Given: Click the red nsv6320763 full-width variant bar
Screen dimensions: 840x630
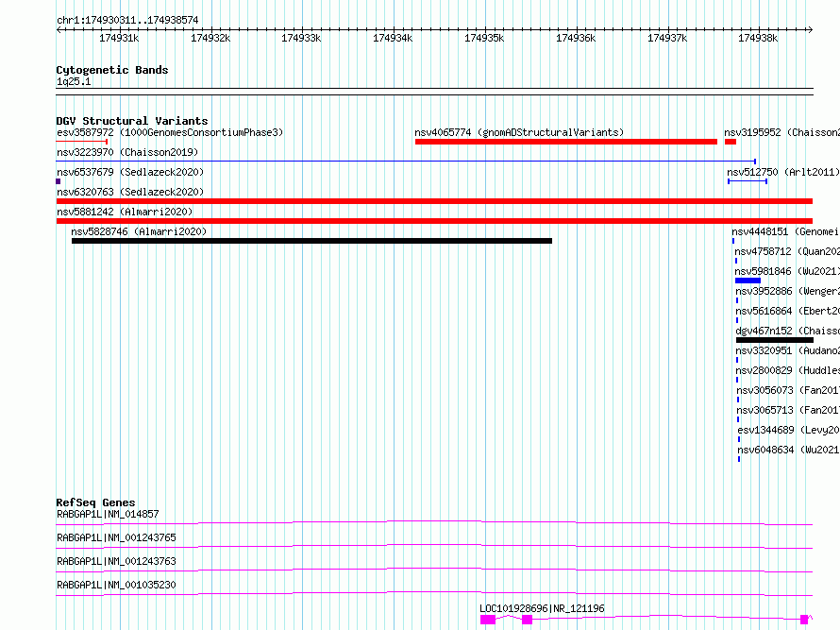Looking at the screenshot, I should tap(434, 201).
